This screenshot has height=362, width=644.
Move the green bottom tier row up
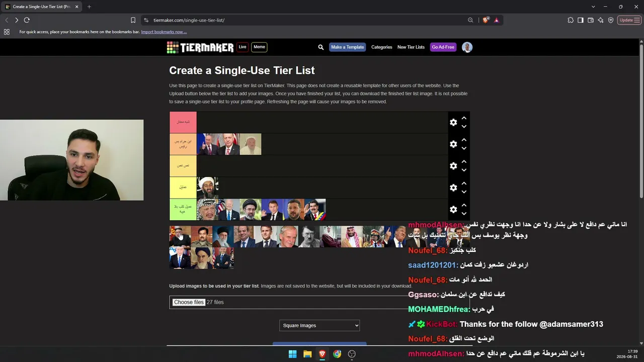point(464,205)
